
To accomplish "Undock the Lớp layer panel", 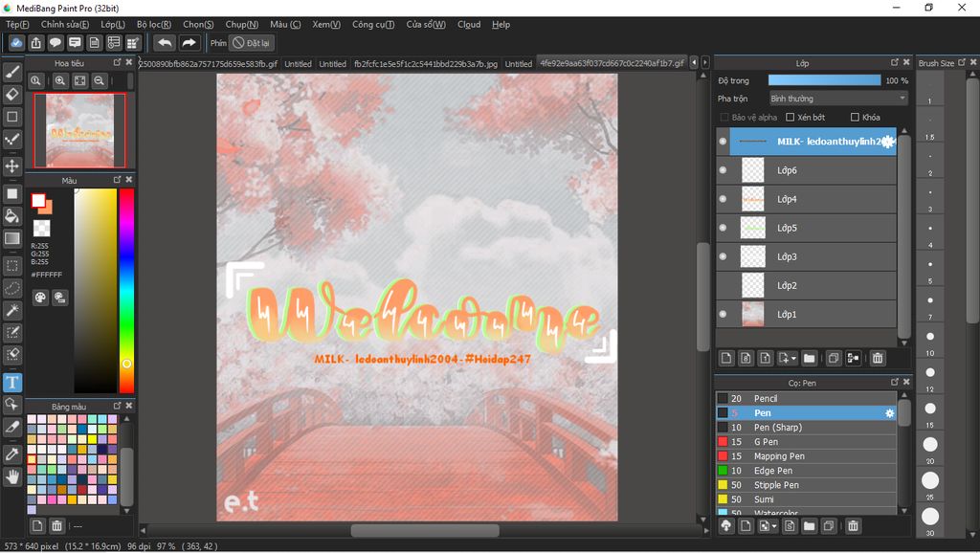I will (895, 62).
